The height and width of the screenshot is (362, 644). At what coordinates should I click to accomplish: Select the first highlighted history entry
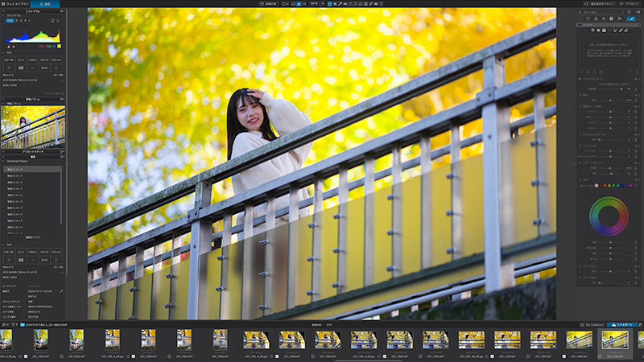coord(32,169)
